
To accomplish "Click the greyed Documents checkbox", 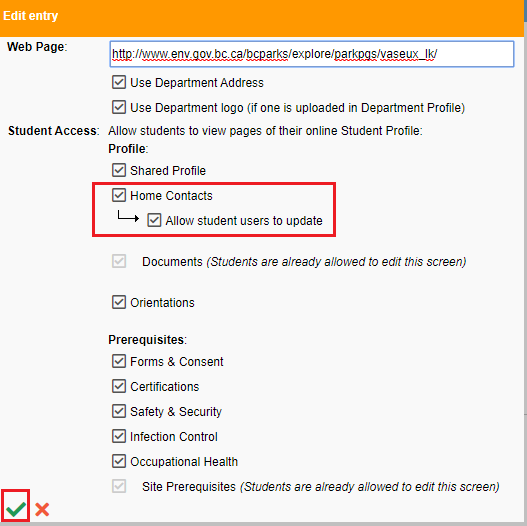I will click(x=119, y=261).
